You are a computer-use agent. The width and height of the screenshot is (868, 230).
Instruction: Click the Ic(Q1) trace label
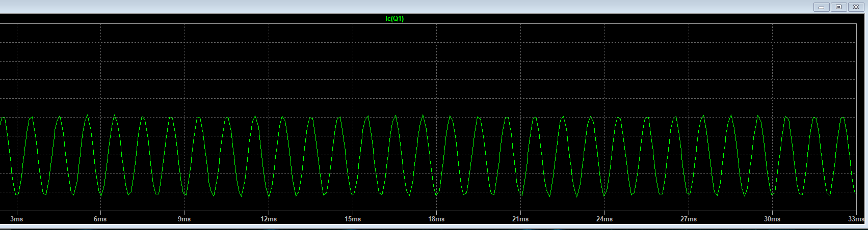point(394,19)
